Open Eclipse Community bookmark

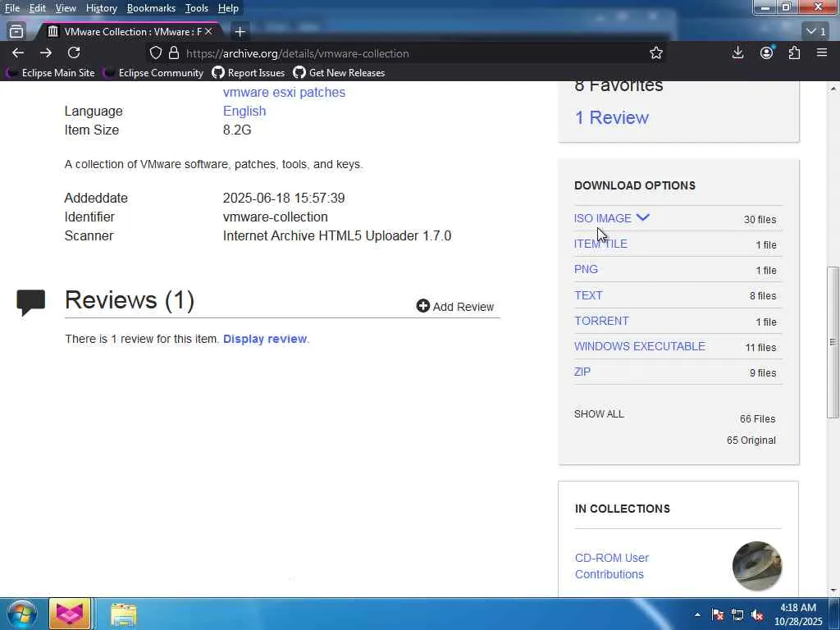tap(153, 73)
